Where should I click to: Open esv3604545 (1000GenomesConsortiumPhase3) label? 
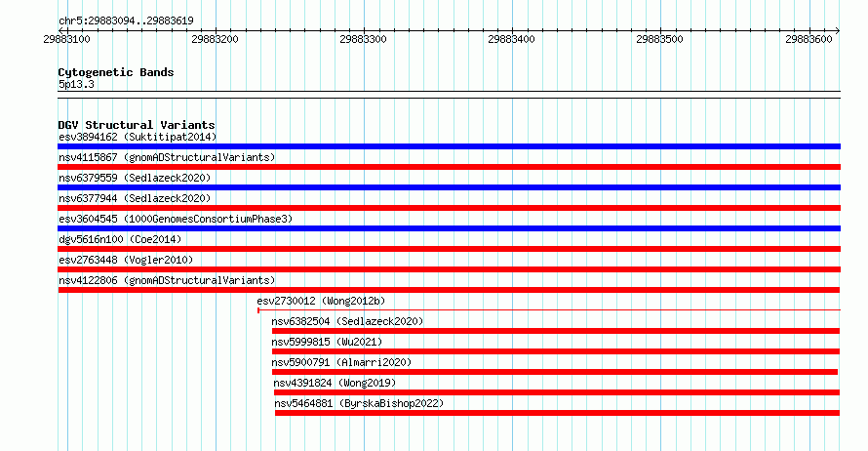tap(176, 219)
